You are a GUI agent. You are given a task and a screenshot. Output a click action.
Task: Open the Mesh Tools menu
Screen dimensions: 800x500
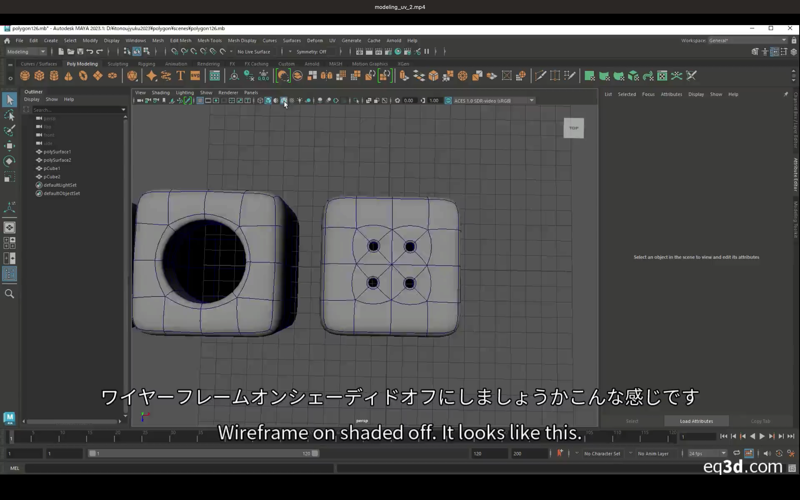[x=209, y=41]
